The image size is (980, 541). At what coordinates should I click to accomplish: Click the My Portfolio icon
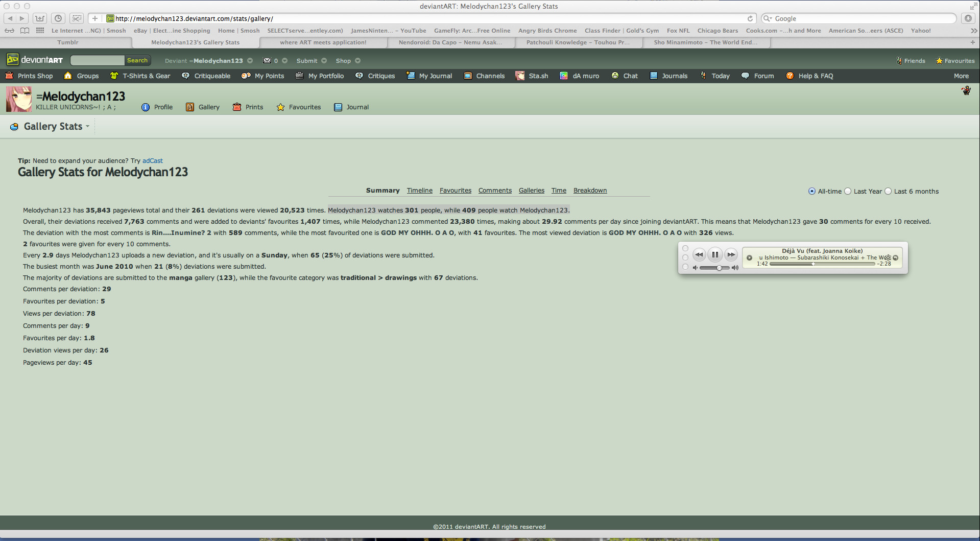(300, 76)
